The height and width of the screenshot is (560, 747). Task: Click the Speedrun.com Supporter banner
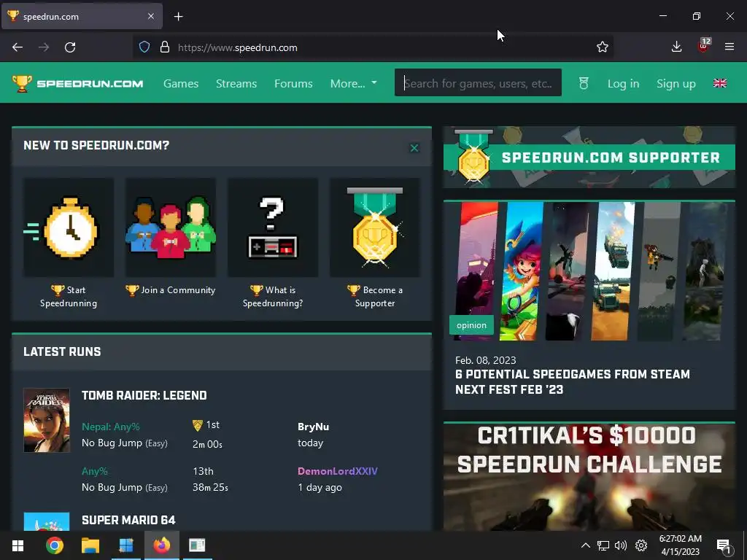589,157
